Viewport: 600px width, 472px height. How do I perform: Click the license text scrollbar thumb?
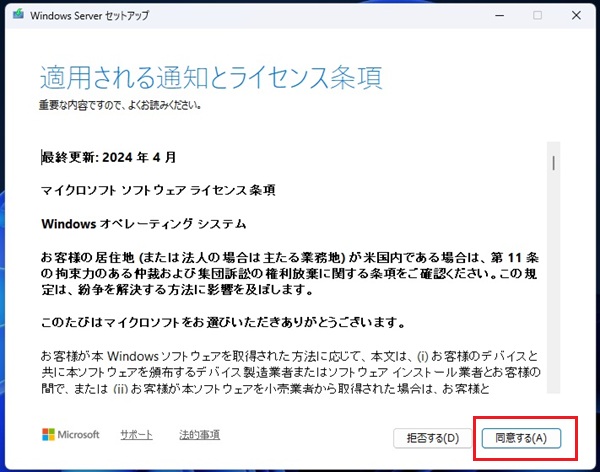click(x=552, y=162)
